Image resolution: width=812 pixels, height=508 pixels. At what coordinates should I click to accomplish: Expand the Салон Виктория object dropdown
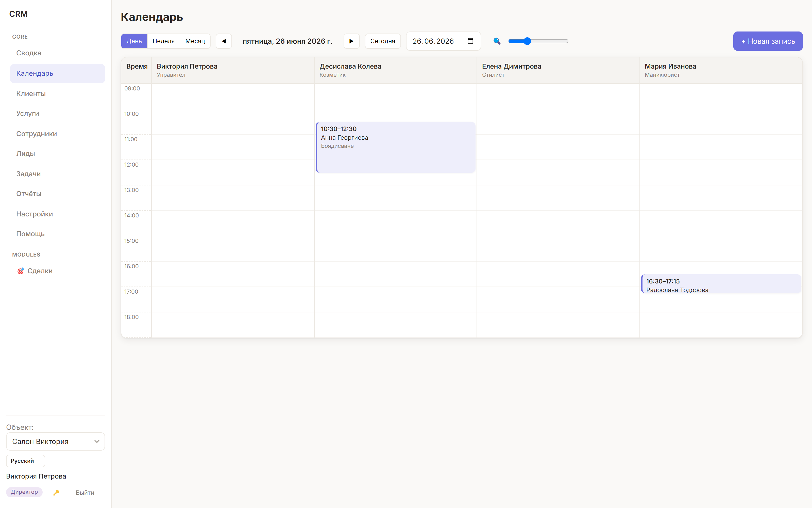(55, 441)
